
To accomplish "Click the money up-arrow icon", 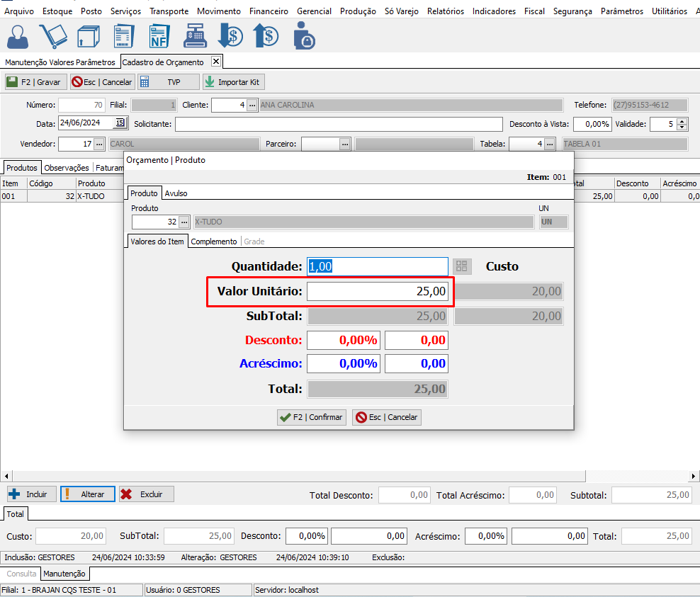I will click(x=265, y=35).
